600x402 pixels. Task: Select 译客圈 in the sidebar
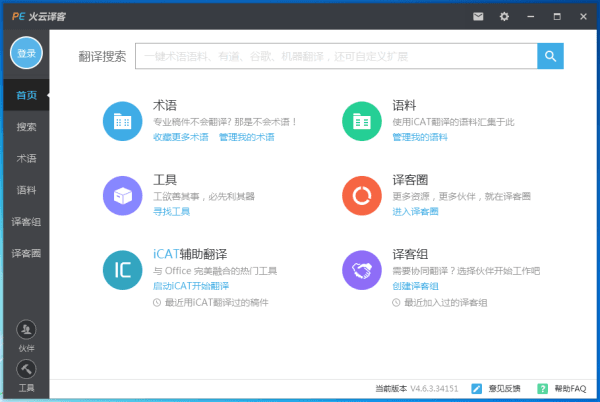tap(26, 253)
